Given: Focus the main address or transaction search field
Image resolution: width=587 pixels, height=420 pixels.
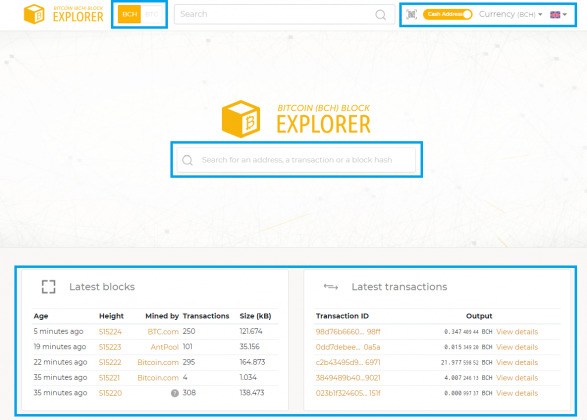Looking at the screenshot, I should pos(296,160).
